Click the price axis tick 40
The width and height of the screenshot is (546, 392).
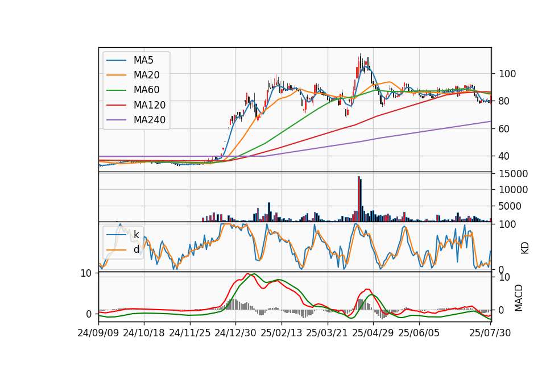(x=504, y=156)
